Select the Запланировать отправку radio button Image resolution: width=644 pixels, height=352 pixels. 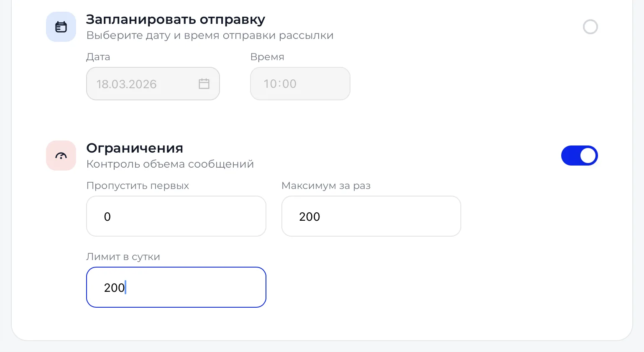590,27
